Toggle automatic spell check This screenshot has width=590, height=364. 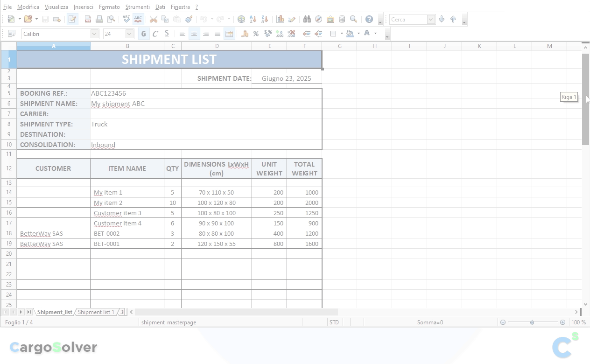(138, 19)
